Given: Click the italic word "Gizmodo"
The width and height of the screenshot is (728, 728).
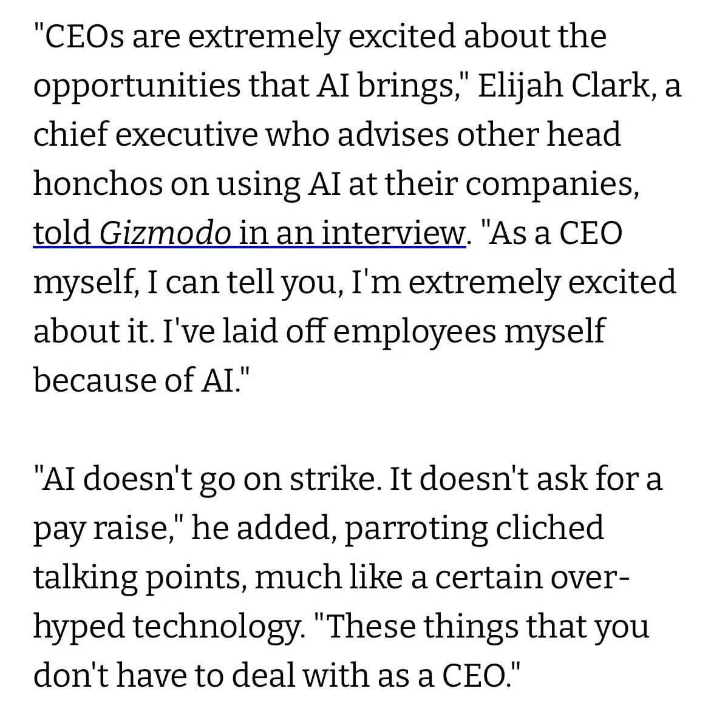Looking at the screenshot, I should pos(165,234).
